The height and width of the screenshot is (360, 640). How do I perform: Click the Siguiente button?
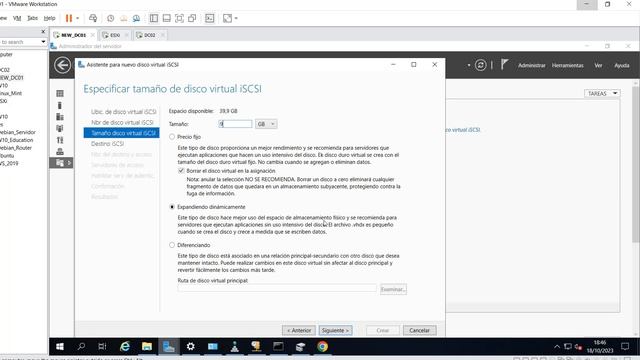336,330
